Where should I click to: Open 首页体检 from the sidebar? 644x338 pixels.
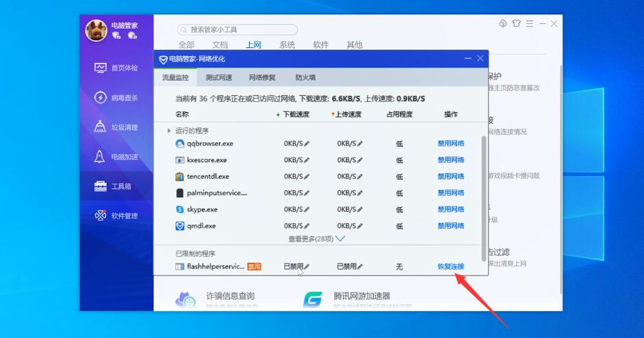(116, 68)
